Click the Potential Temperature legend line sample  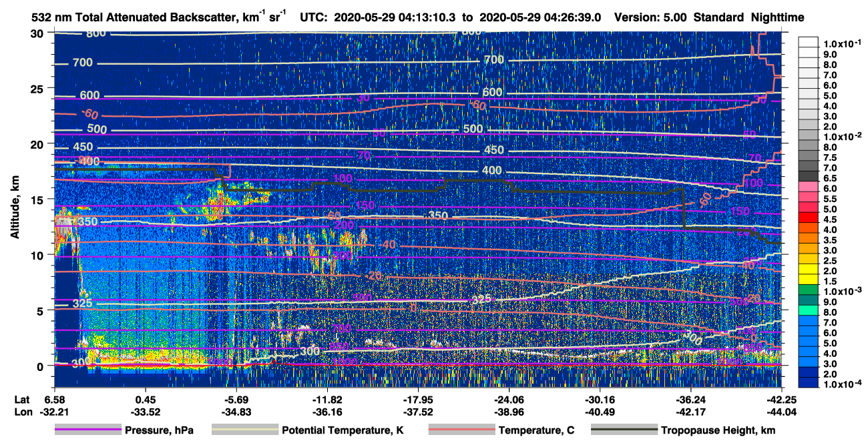tap(244, 430)
